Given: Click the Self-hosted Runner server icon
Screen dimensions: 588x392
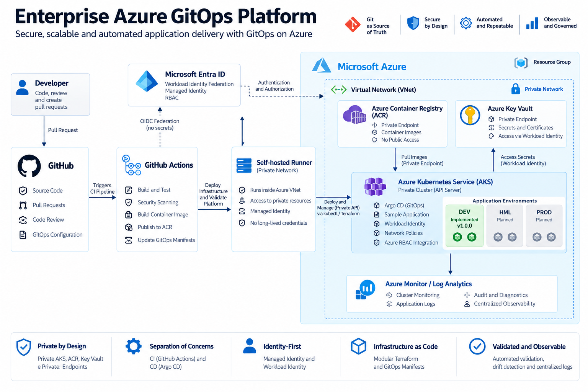Looking at the screenshot, I should (244, 165).
